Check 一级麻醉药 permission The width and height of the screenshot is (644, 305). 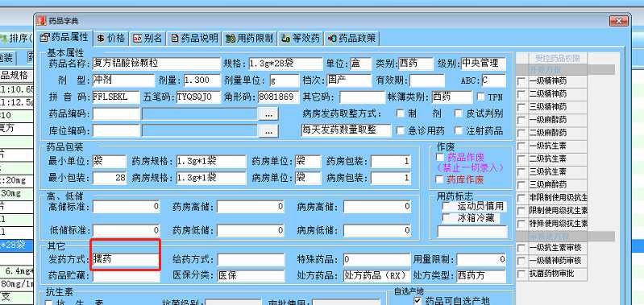(x=521, y=120)
